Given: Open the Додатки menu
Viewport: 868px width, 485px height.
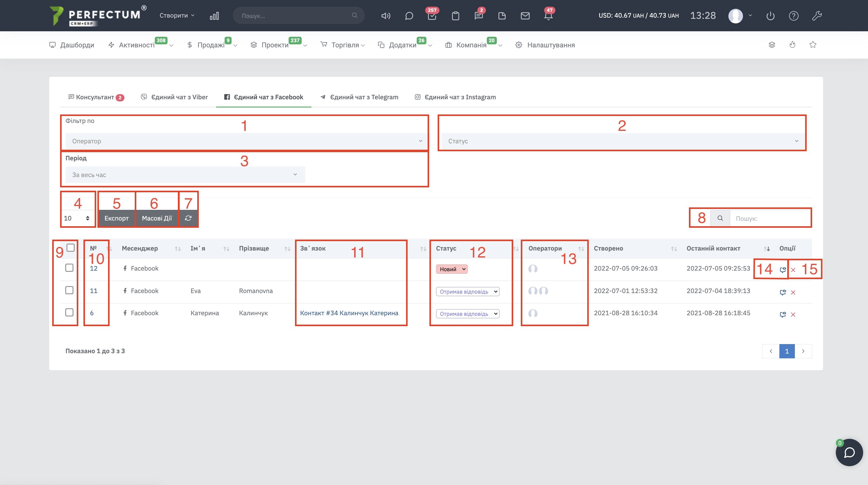Looking at the screenshot, I should (x=405, y=45).
